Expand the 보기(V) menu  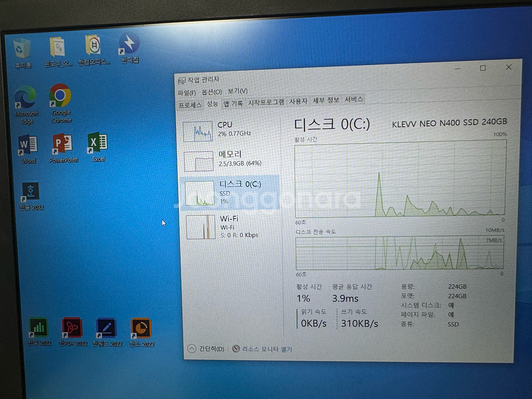[238, 91]
